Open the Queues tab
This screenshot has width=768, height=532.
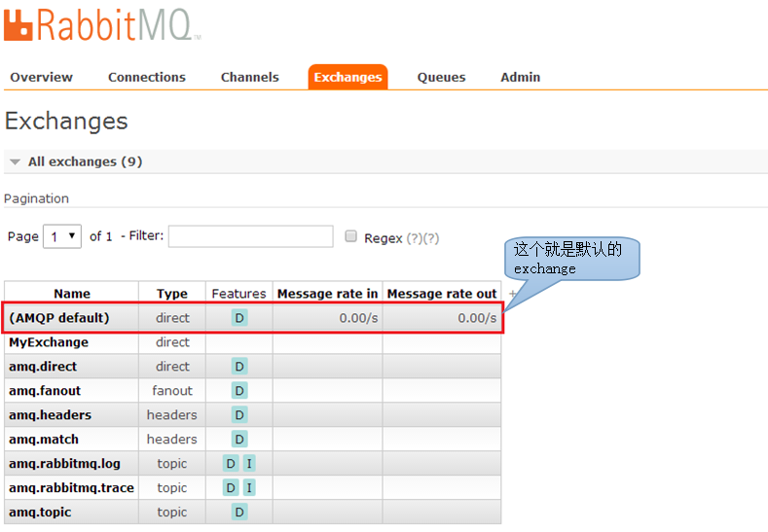[441, 78]
